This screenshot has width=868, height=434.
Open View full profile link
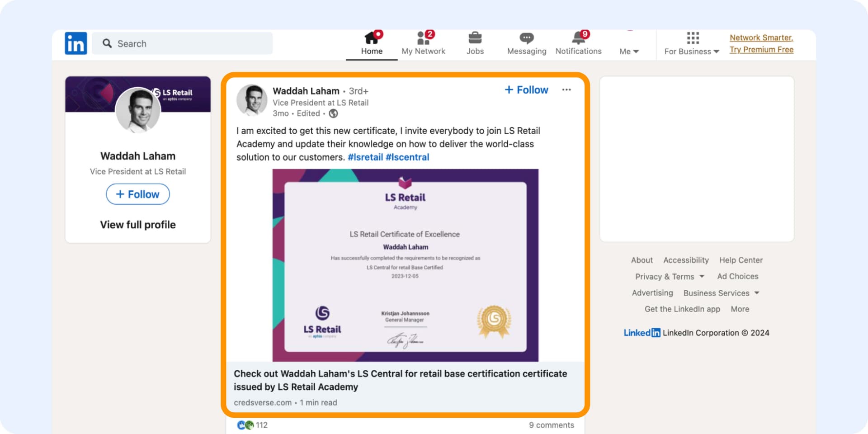(x=137, y=224)
